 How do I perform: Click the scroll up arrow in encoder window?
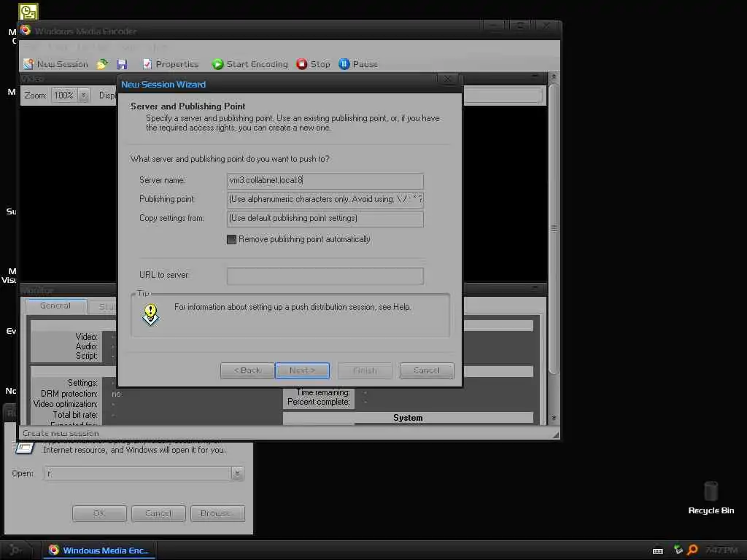point(554,77)
